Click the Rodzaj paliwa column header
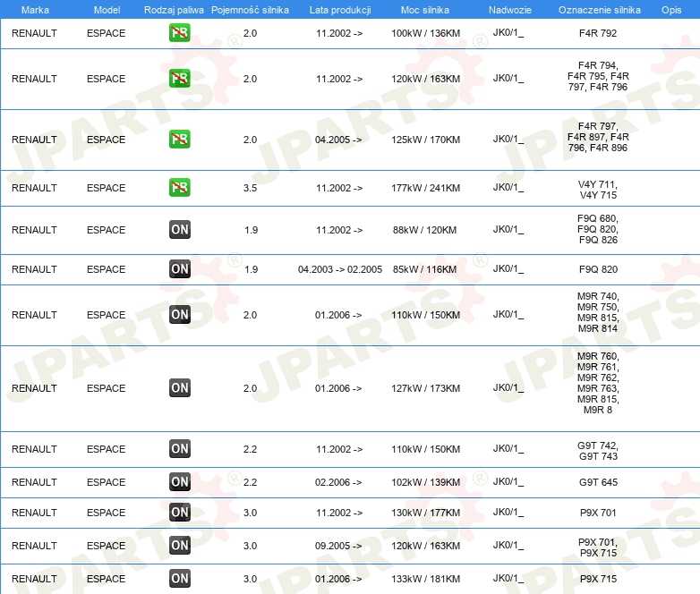Viewport: 700px width, 594px height. (174, 10)
